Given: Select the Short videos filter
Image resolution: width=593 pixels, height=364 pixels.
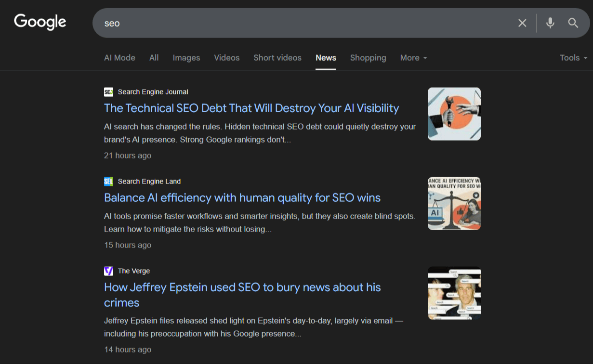Looking at the screenshot, I should pyautogui.click(x=277, y=57).
